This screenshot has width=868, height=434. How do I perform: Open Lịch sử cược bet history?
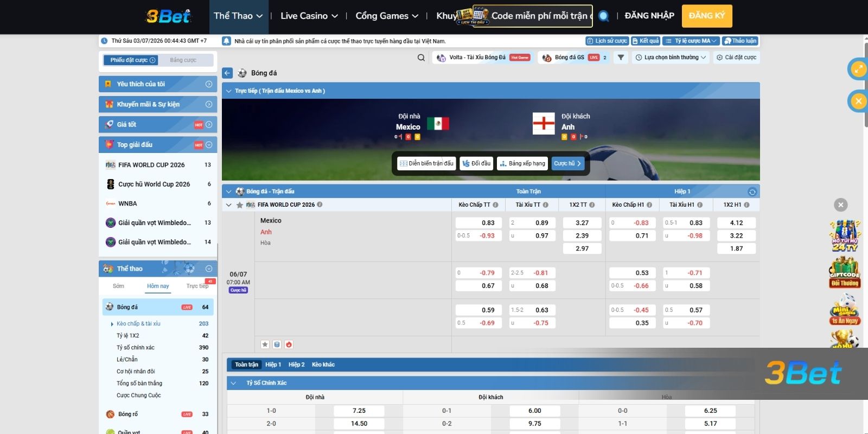coord(607,41)
